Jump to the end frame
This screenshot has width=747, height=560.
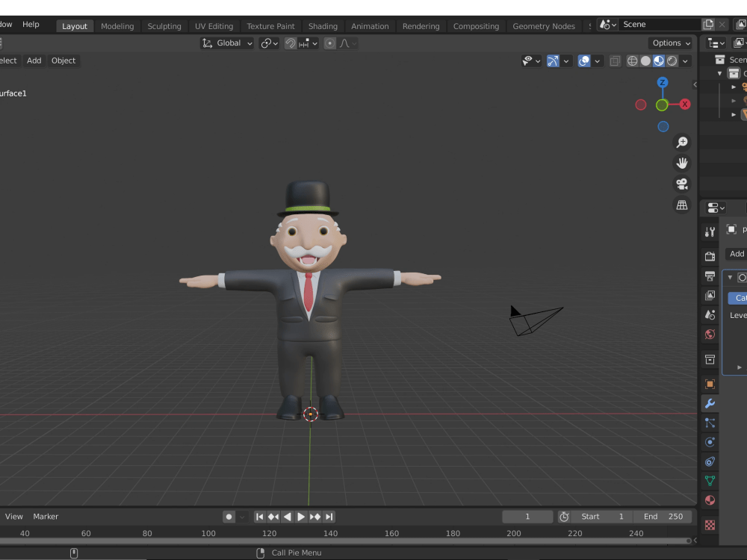click(329, 517)
